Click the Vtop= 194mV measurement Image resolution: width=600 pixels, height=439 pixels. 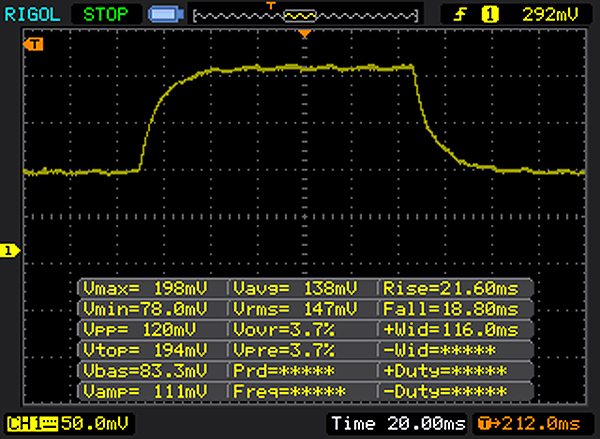click(145, 350)
